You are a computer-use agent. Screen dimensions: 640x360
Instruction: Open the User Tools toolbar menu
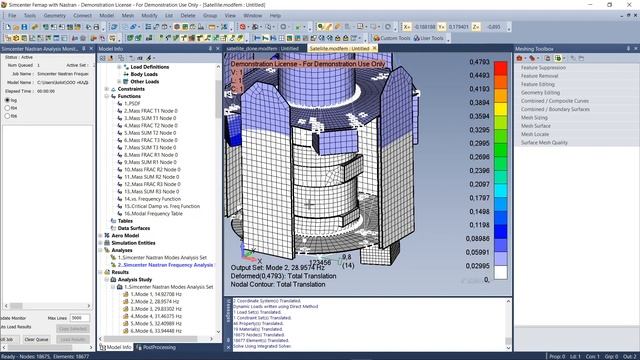429,38
